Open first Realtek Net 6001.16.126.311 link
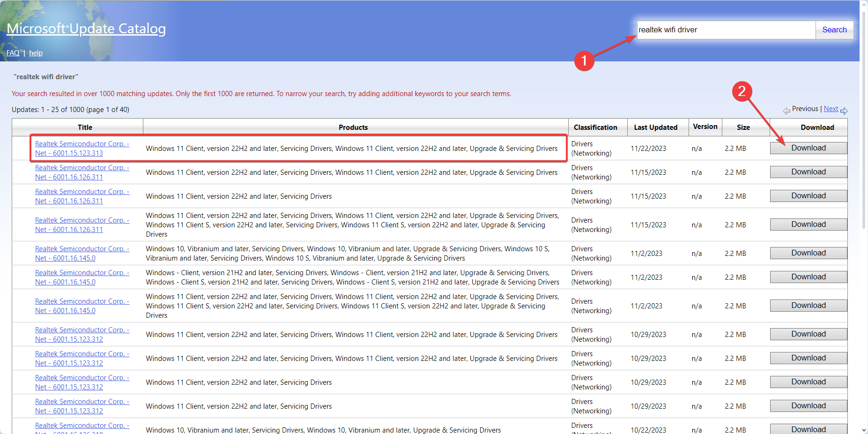The image size is (868, 434). point(82,172)
